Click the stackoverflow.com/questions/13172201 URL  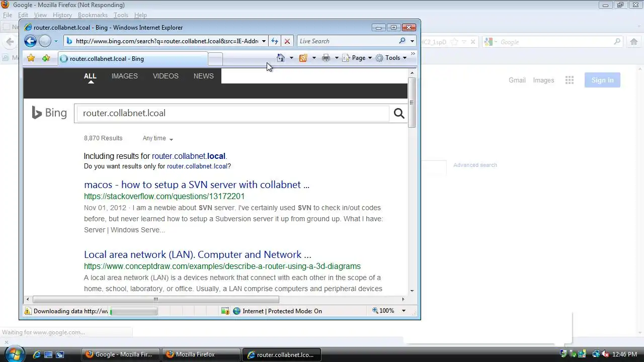point(165,196)
